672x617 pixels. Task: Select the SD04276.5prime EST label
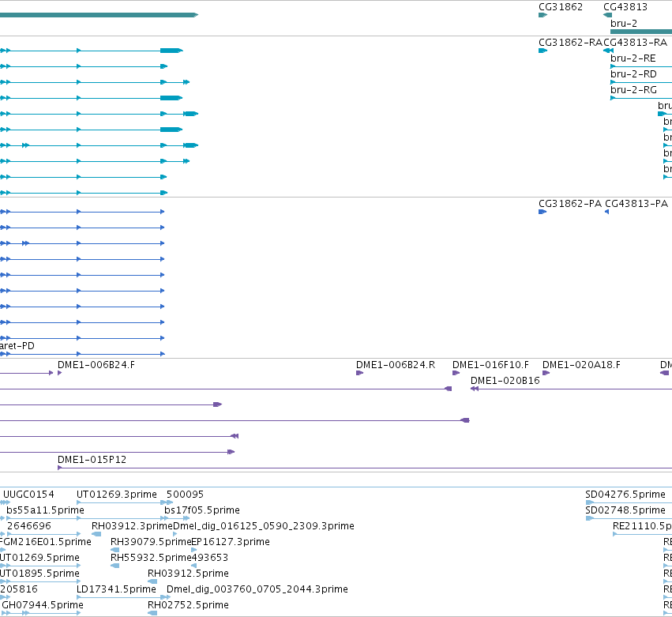click(625, 495)
